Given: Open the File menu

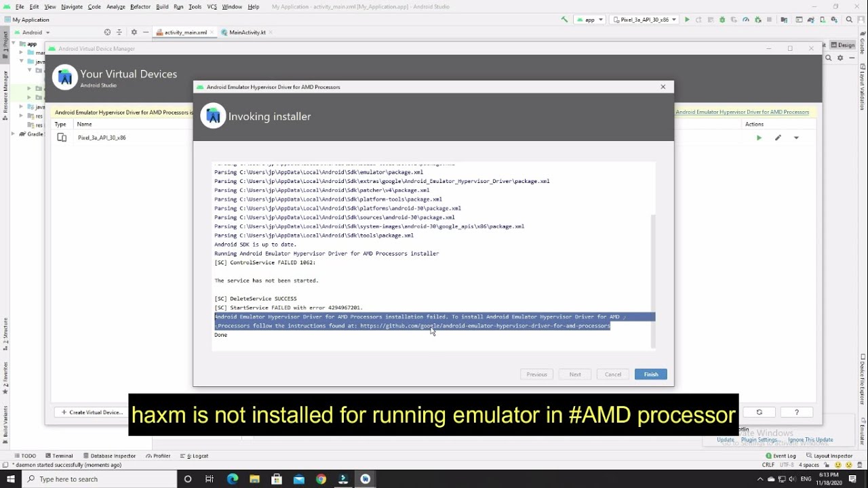Looking at the screenshot, I should 20,7.
